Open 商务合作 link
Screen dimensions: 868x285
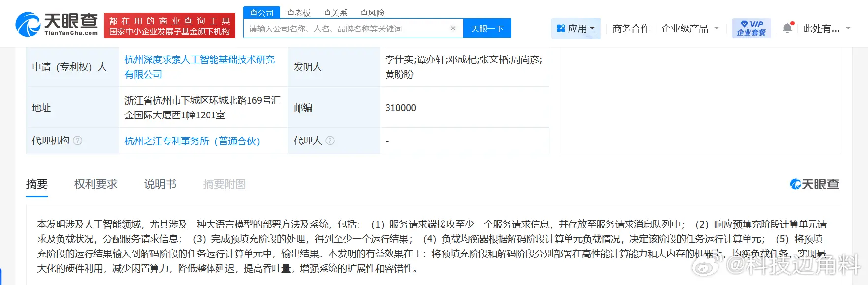[x=631, y=28]
